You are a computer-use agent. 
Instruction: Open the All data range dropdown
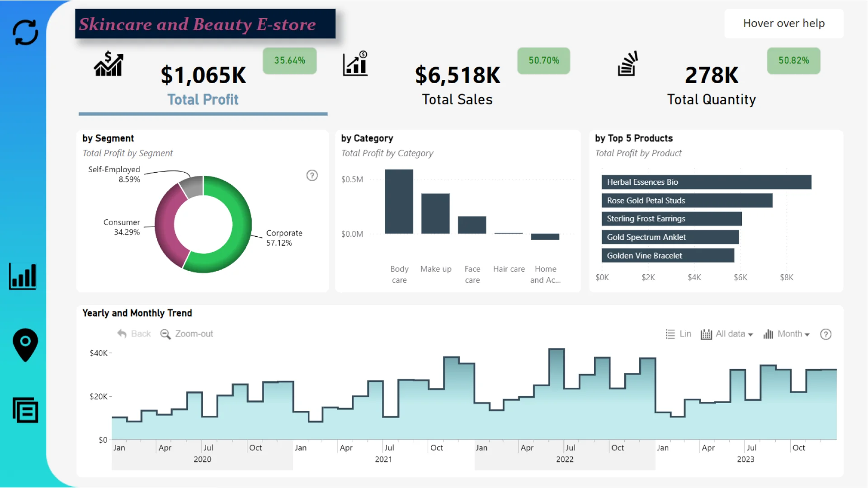(727, 334)
